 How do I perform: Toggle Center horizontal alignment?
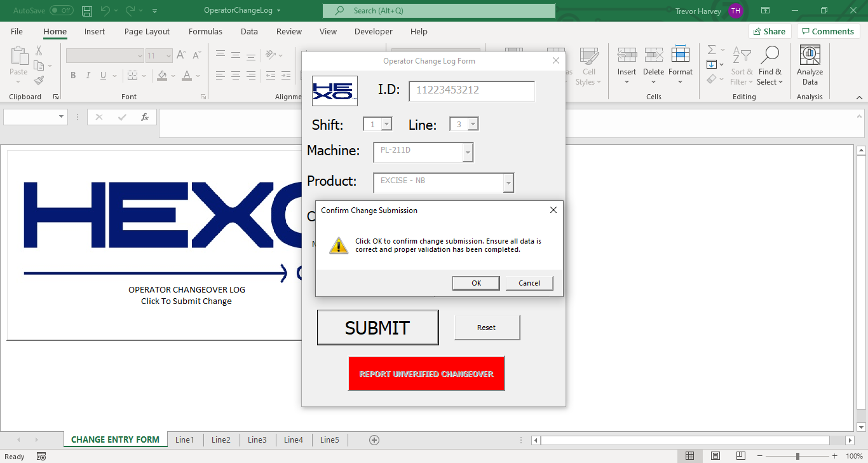coord(236,75)
